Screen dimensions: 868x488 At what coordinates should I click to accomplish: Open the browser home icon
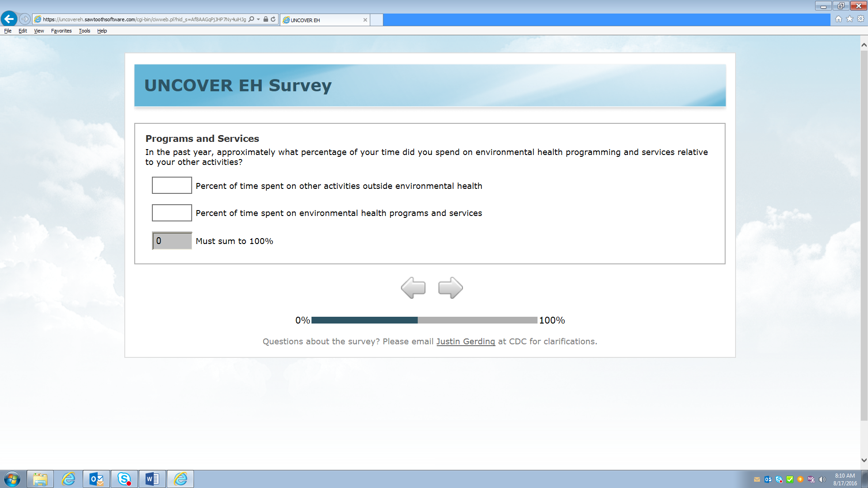tap(839, 19)
